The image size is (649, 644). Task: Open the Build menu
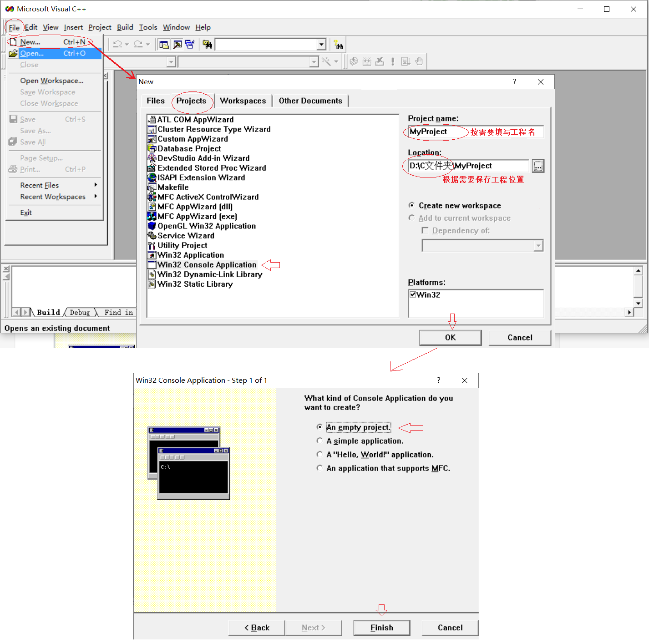[x=125, y=27]
